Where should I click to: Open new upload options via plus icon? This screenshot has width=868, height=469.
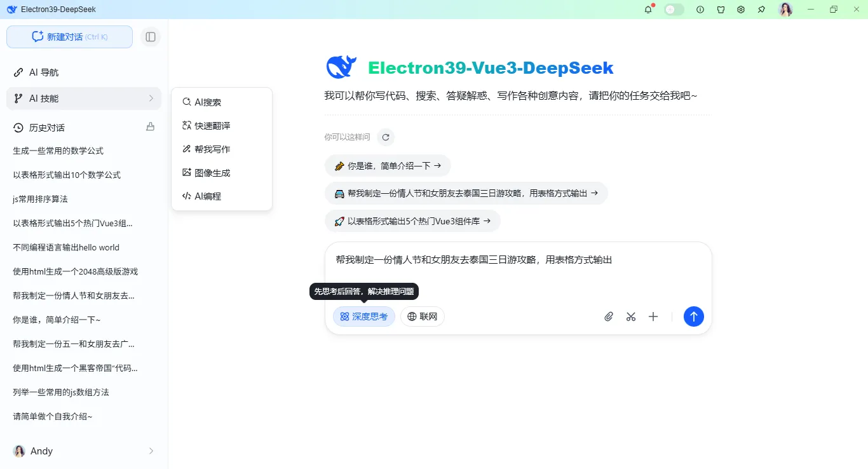click(653, 316)
